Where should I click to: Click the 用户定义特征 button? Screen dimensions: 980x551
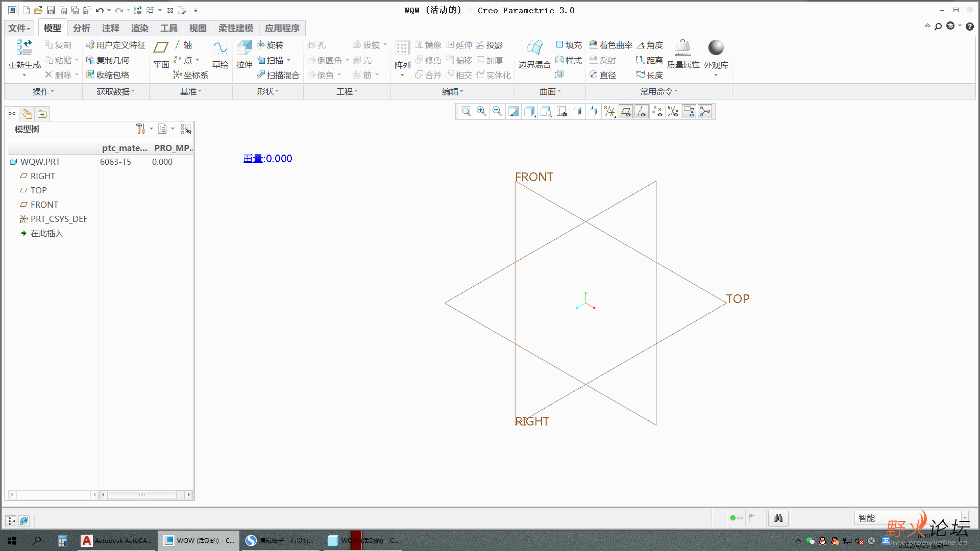pos(116,45)
